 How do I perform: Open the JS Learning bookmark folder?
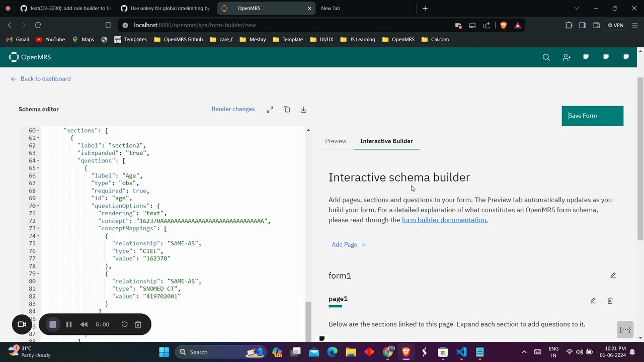[358, 40]
